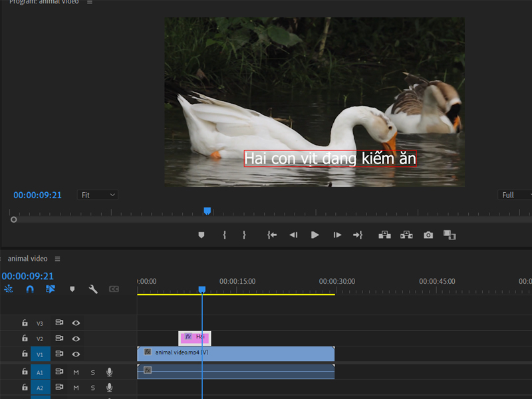
Task: Open the Fit zoom level dropdown
Action: click(x=98, y=195)
